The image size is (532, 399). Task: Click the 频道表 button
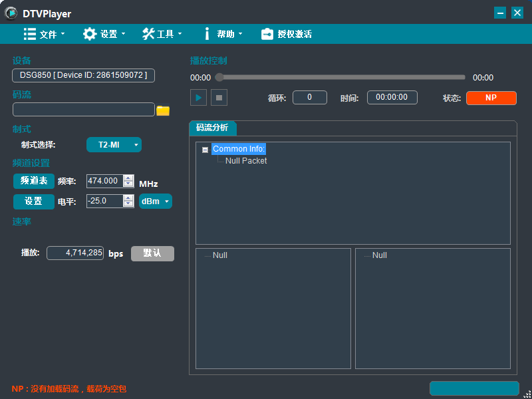(x=34, y=181)
